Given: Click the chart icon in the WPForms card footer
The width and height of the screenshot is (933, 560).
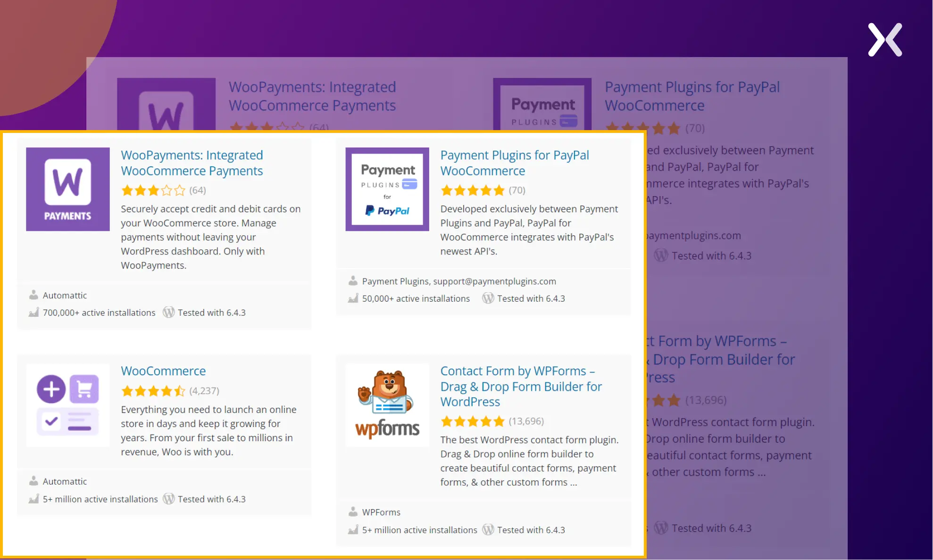Looking at the screenshot, I should (x=353, y=530).
